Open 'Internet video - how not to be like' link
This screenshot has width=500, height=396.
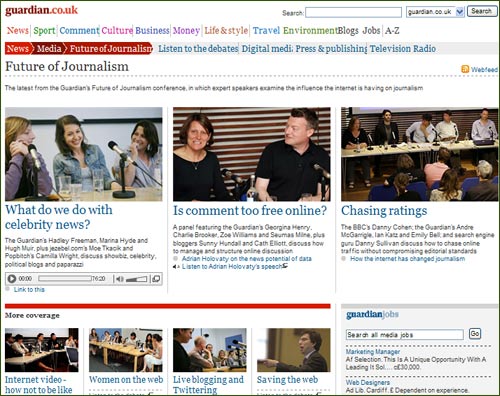[39, 385]
